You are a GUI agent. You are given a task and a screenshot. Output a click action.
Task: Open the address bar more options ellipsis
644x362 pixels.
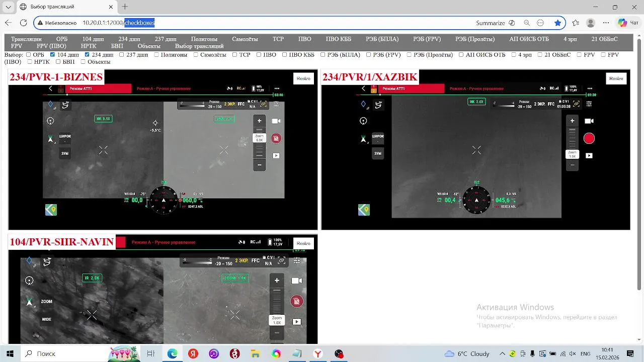point(541,23)
